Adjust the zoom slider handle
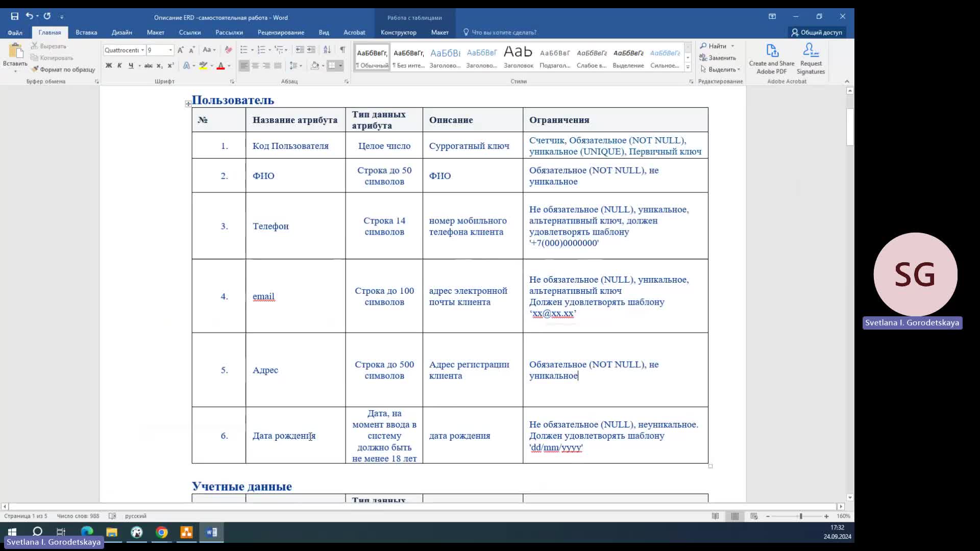The image size is (980, 551). point(801,516)
